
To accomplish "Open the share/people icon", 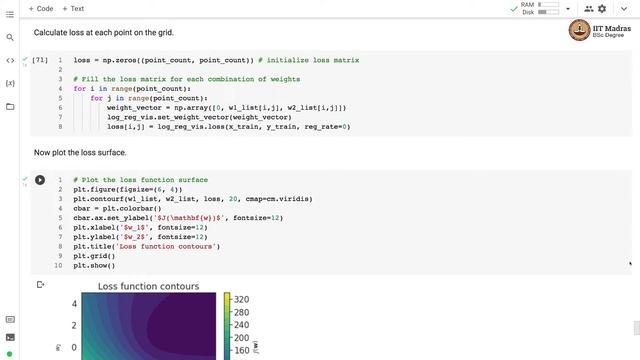I will [x=589, y=9].
